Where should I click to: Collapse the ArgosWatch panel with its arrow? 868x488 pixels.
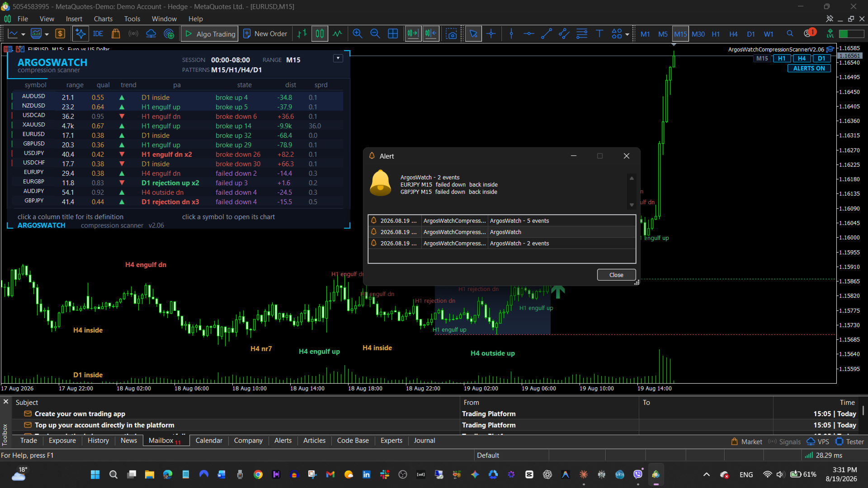click(338, 58)
